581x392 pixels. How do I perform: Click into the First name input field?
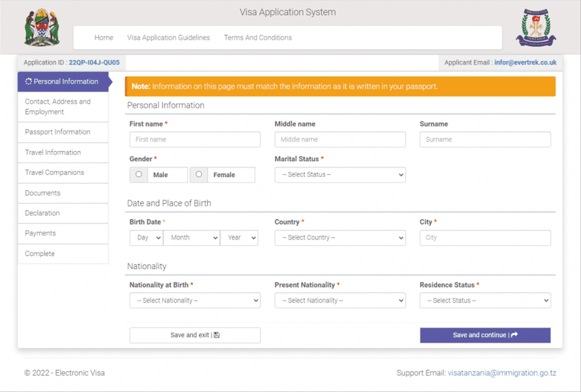(x=195, y=140)
